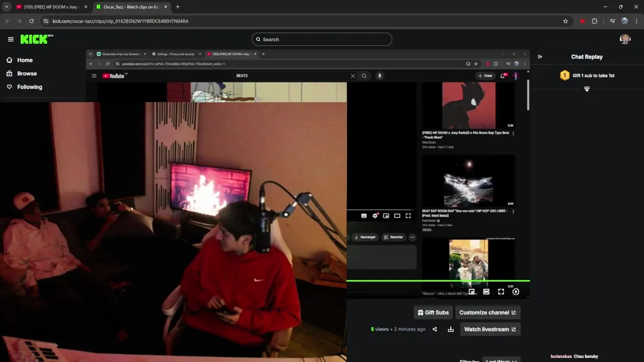The height and width of the screenshot is (362, 644).
Task: Open the Chrome three-dot menu
Action: pos(636,21)
